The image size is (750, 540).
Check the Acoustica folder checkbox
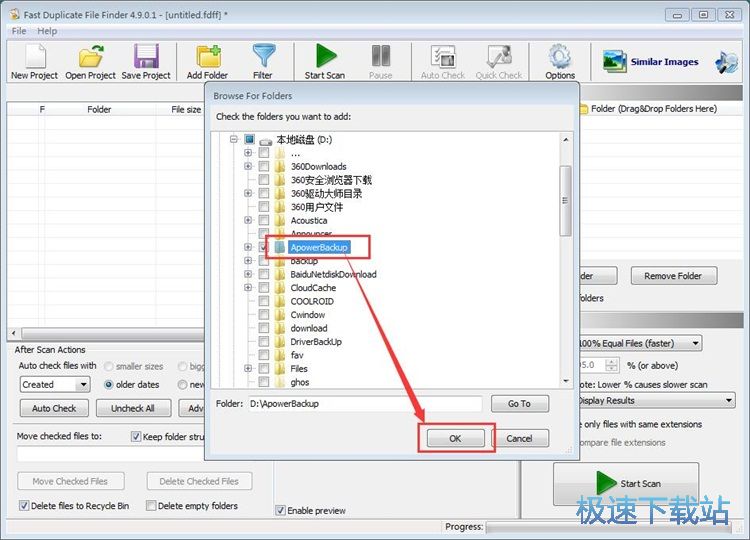264,220
